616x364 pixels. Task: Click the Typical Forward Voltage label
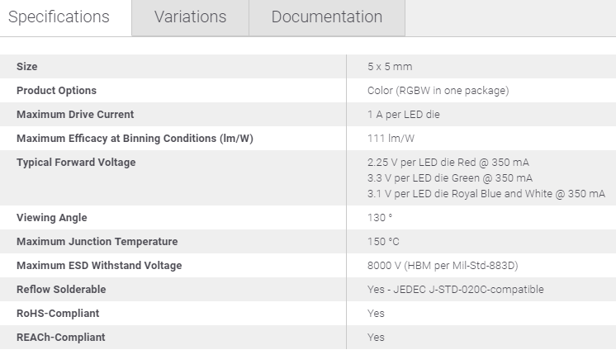point(76,163)
